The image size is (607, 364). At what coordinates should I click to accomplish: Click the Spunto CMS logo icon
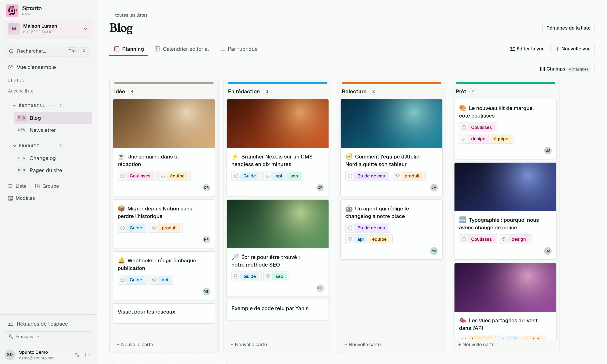pyautogui.click(x=12, y=11)
